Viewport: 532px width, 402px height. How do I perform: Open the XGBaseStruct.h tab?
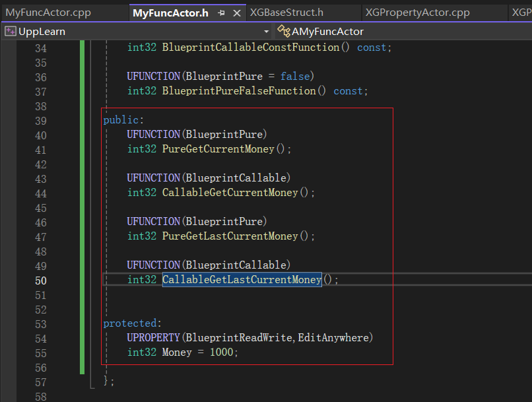(x=286, y=13)
